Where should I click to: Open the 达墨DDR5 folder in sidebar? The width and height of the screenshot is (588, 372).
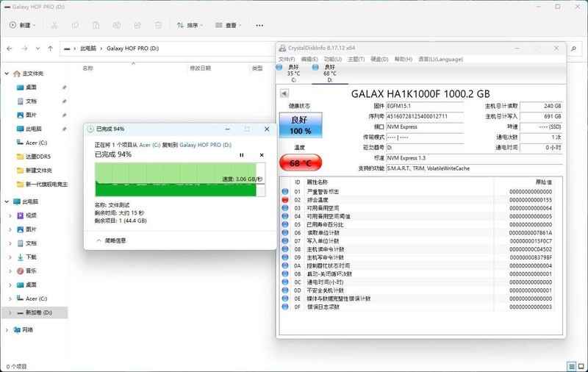[x=37, y=157]
